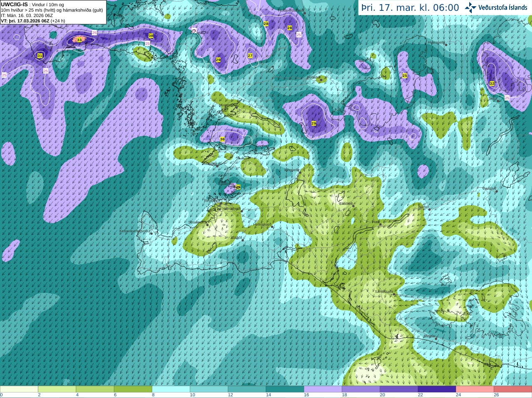Screen dimensions: 532x398
Task: Click the legend scale value 16
Action: [x=306, y=395]
